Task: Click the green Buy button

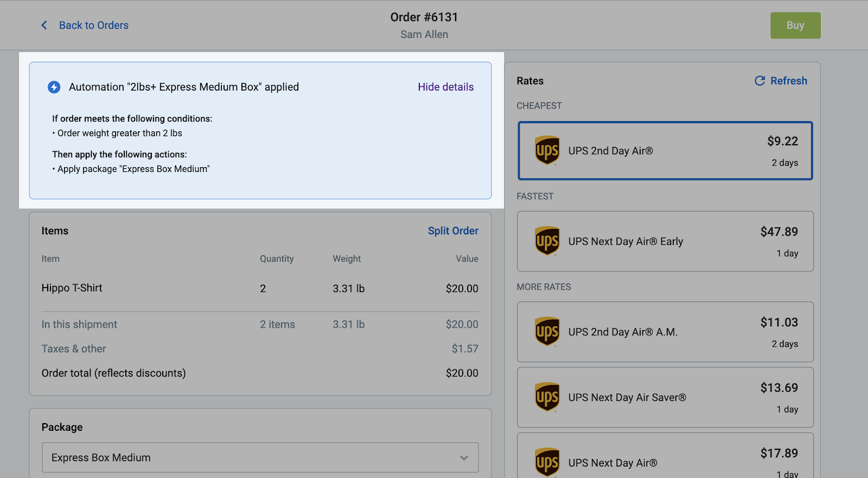Action: [x=795, y=26]
